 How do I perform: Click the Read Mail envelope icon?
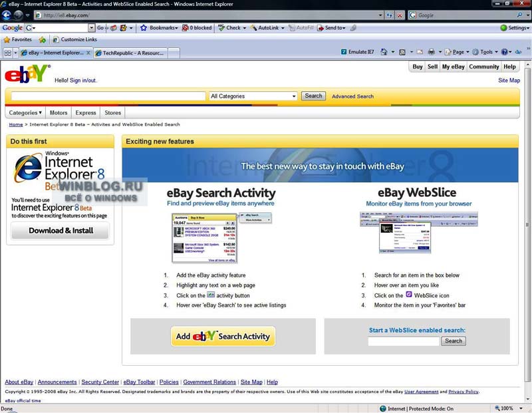click(420, 52)
